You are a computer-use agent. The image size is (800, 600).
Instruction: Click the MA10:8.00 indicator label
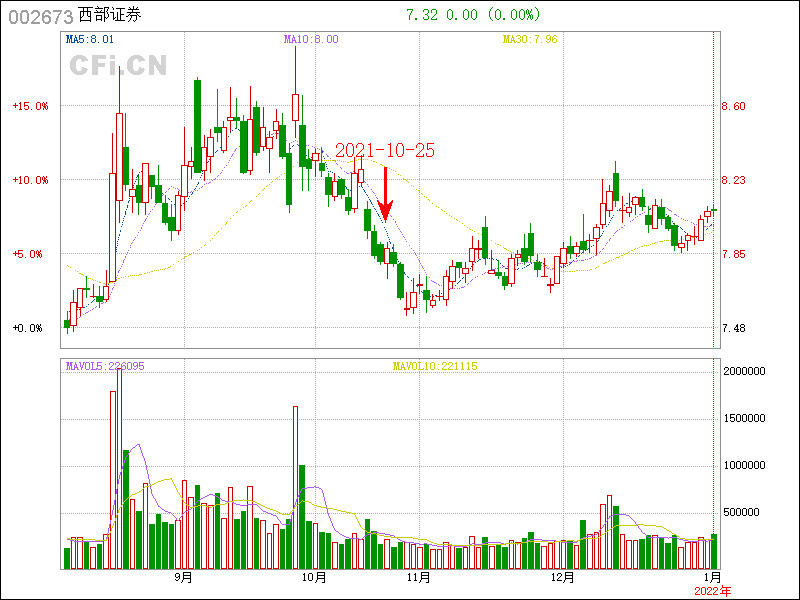[x=311, y=39]
